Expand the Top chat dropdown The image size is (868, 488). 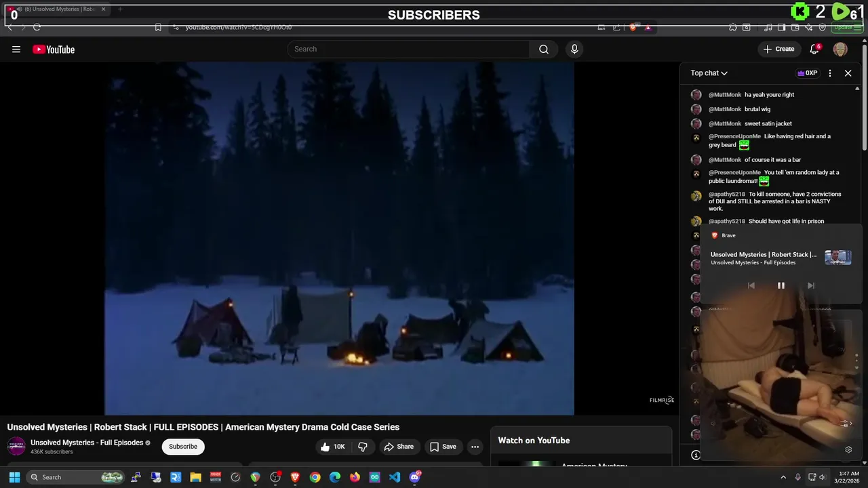709,73
